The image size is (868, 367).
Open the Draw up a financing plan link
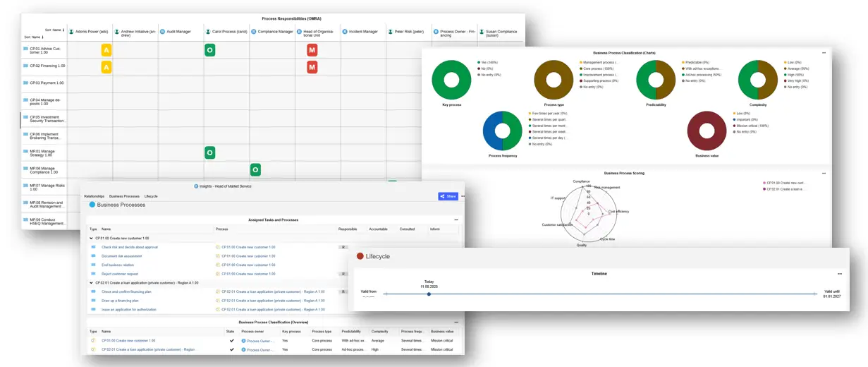[x=120, y=301]
